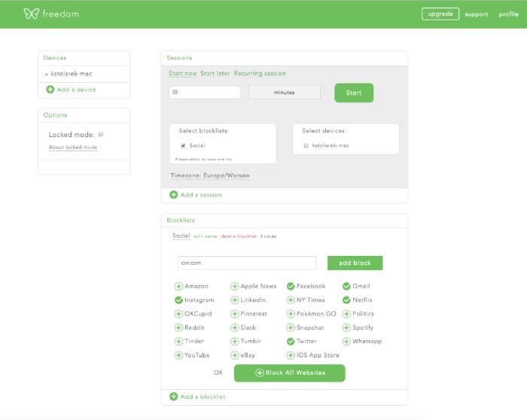Add Tumblr to the blocklist
The height and width of the screenshot is (420, 527).
point(235,342)
